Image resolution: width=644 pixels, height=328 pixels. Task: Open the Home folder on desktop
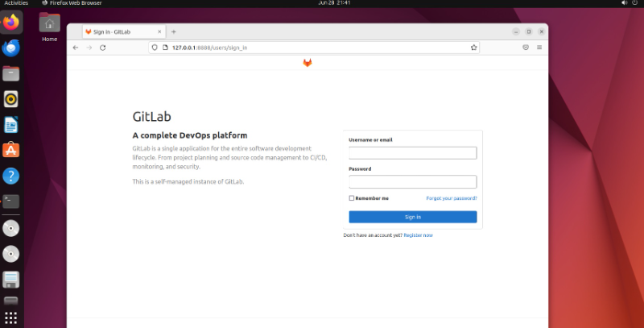[x=49, y=27]
